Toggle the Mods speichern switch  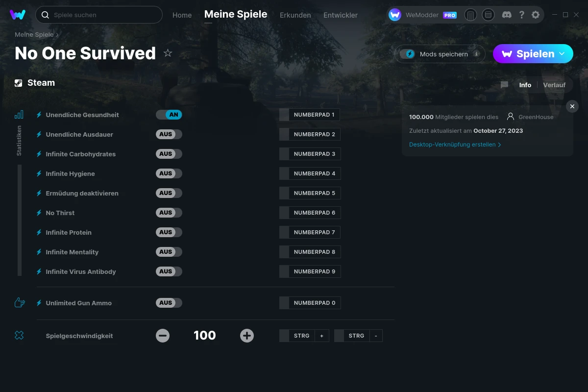[408, 54]
